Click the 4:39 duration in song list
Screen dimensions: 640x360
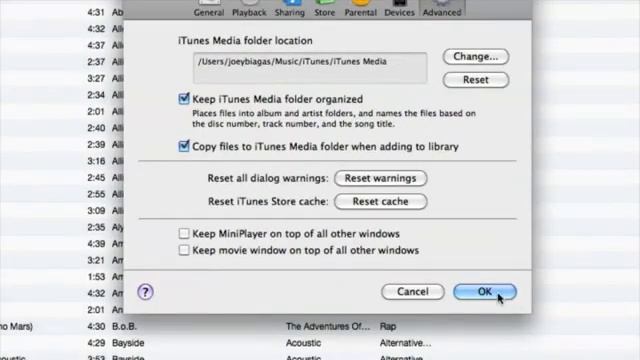(x=96, y=244)
